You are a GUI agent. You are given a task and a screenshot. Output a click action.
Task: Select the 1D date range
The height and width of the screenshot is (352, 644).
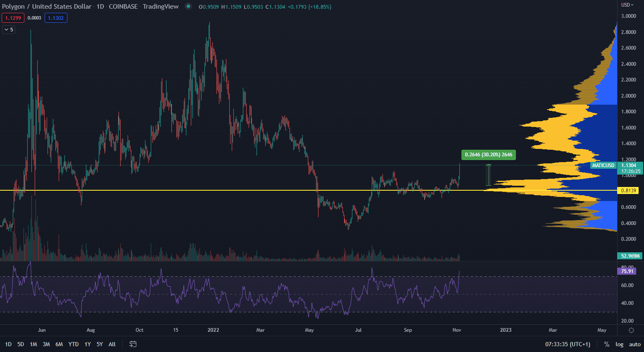8,344
